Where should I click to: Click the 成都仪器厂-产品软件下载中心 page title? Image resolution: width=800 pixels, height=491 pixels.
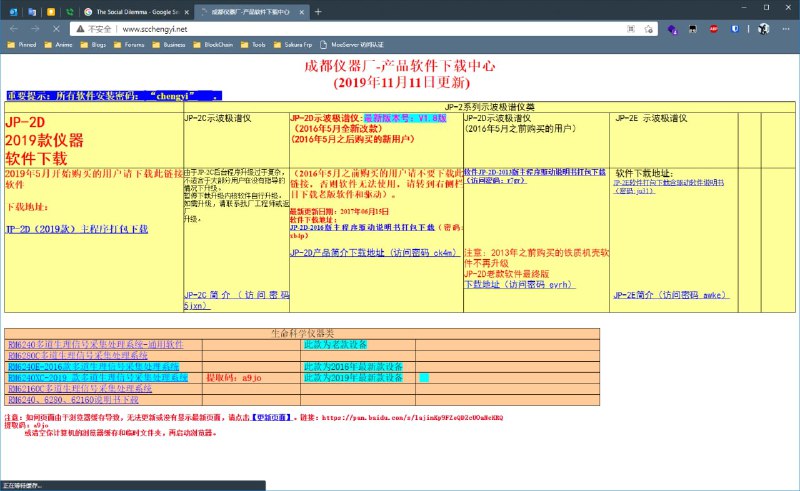point(399,66)
